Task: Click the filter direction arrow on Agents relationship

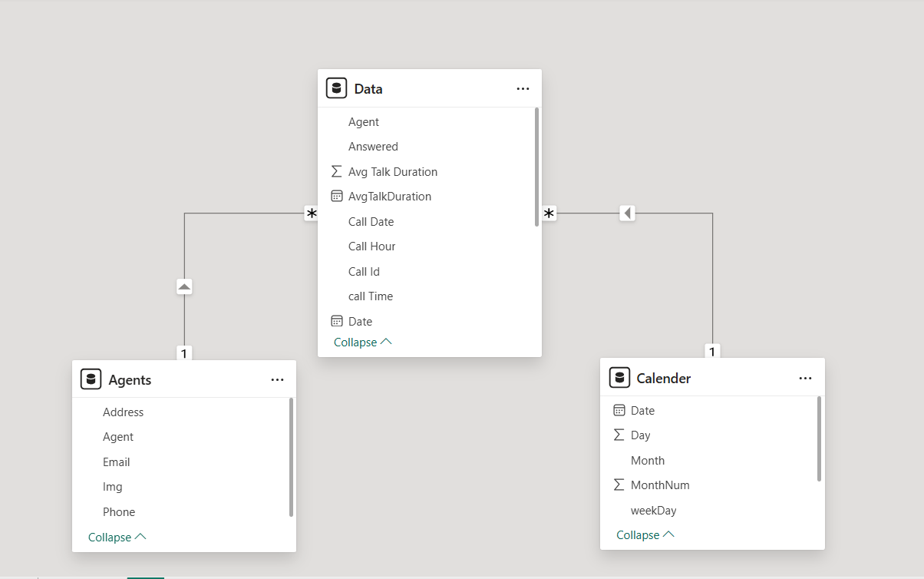Action: tap(184, 286)
